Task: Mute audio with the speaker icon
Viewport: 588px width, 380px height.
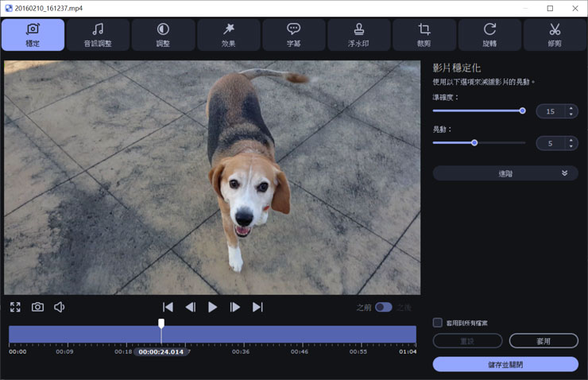Action: click(x=60, y=307)
